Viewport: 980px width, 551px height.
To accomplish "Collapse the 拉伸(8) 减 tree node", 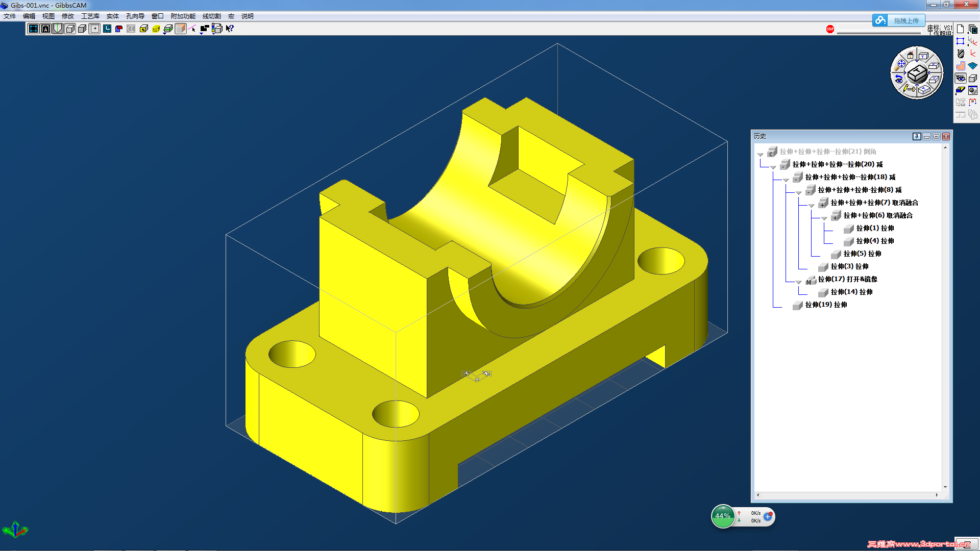I will (x=798, y=192).
